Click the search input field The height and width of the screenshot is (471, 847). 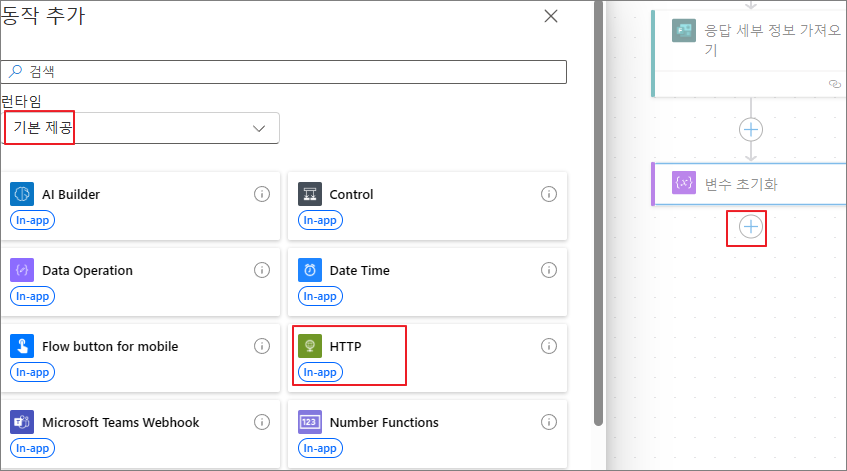284,72
